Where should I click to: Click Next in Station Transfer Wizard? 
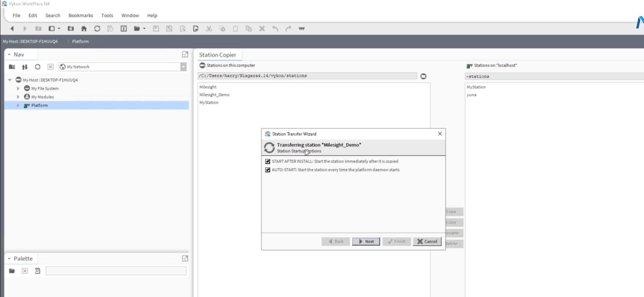point(366,242)
